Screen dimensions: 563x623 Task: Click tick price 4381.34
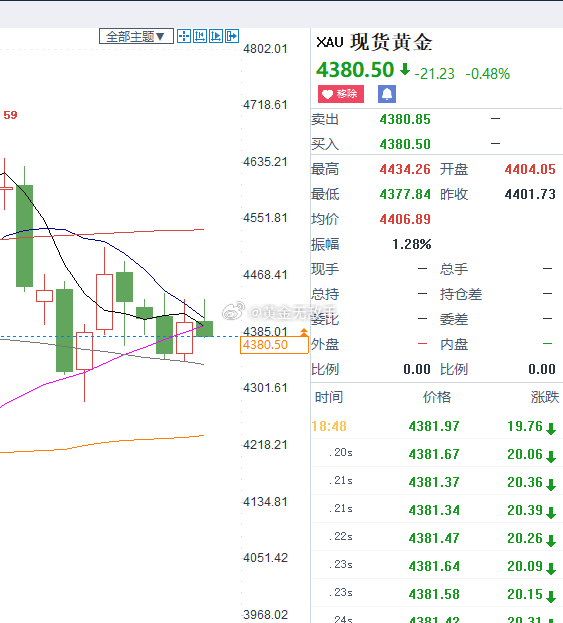(x=434, y=510)
